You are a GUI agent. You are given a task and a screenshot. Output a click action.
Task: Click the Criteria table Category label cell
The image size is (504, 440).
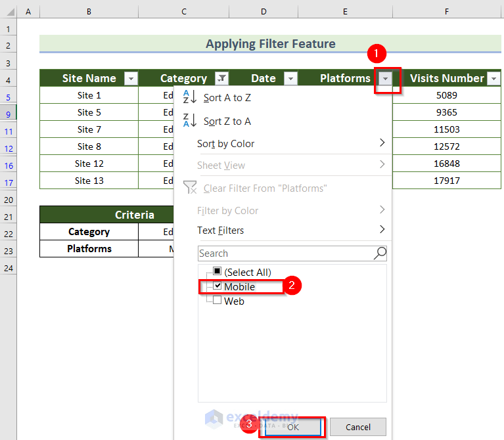89,232
